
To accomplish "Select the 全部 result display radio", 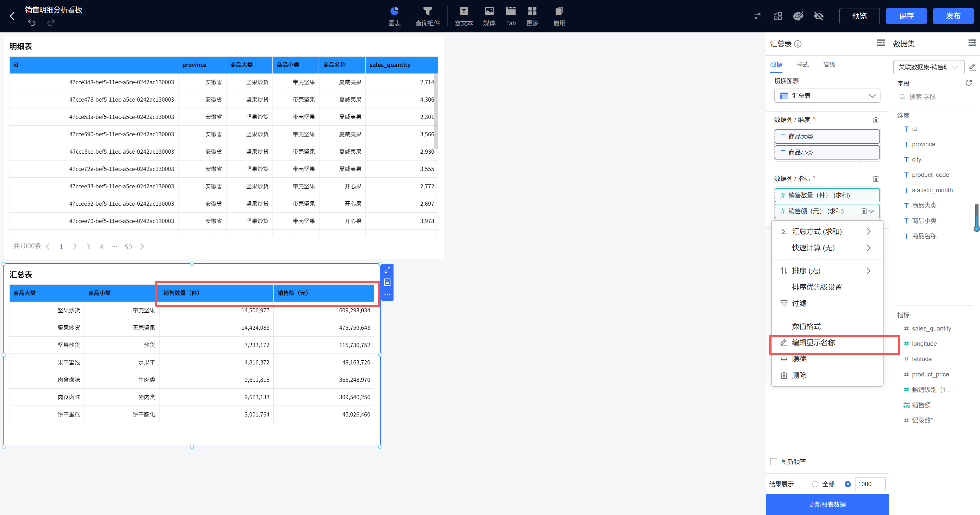I will 815,484.
